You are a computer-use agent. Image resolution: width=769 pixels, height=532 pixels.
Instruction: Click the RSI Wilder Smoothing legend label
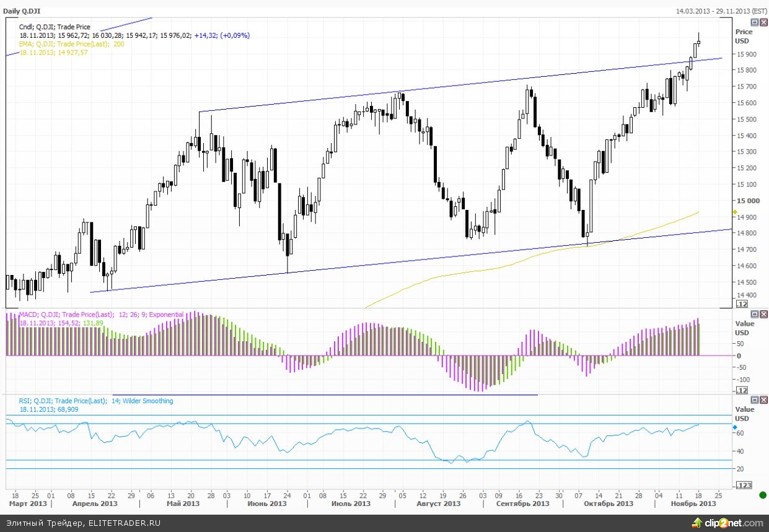click(x=96, y=401)
